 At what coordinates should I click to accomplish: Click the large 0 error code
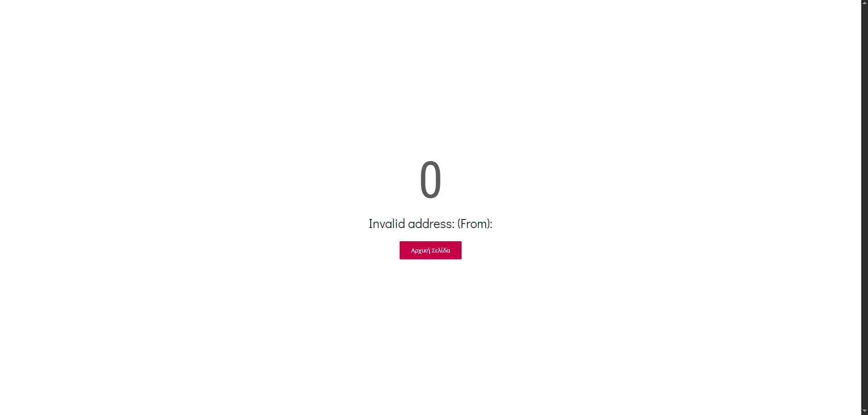(430, 180)
